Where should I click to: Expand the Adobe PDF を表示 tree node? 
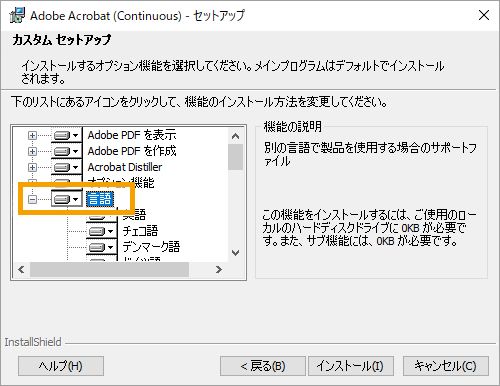click(x=32, y=135)
